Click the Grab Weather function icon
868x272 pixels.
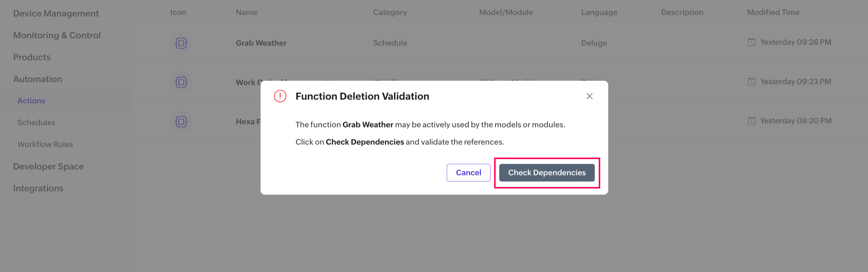click(x=181, y=43)
